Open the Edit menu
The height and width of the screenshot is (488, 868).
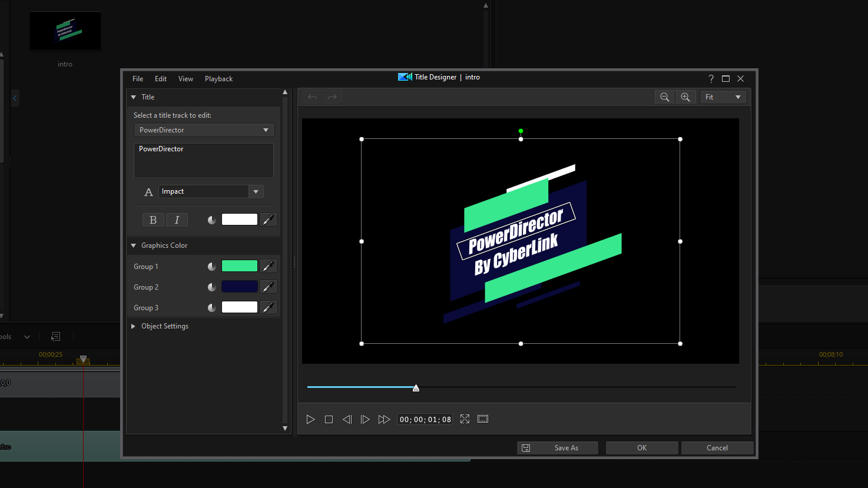pos(161,79)
